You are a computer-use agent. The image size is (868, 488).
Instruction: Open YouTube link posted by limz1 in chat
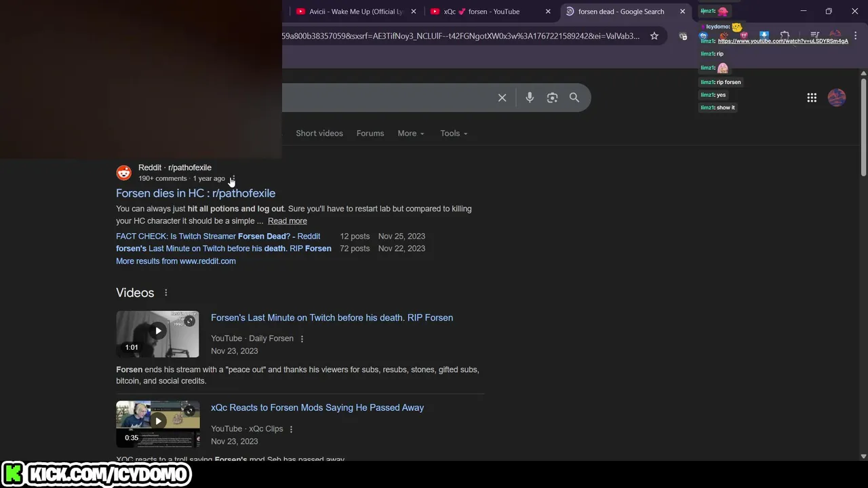783,41
